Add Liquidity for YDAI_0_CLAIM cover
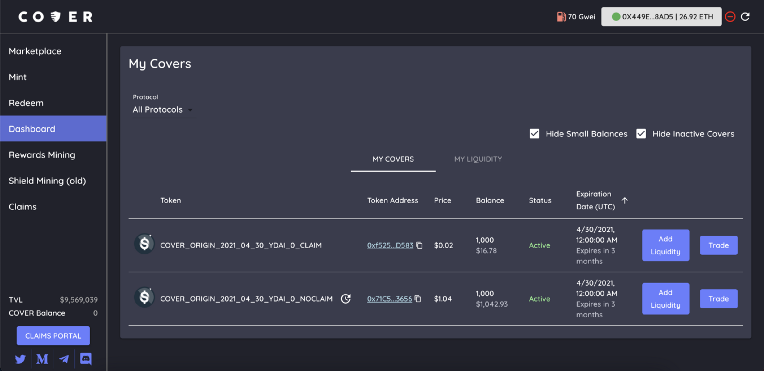The width and height of the screenshot is (764, 371). pos(666,245)
